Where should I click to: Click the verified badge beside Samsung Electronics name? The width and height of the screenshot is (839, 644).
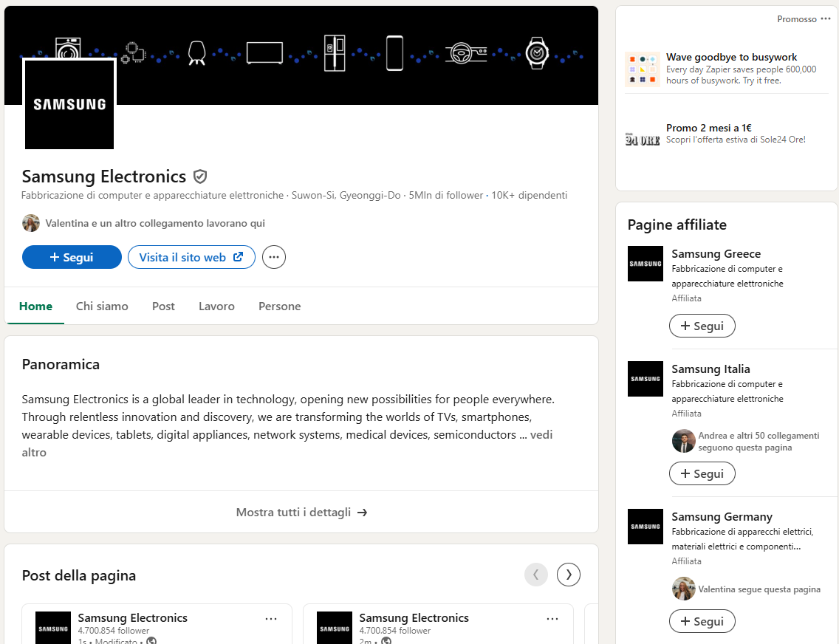(x=200, y=177)
